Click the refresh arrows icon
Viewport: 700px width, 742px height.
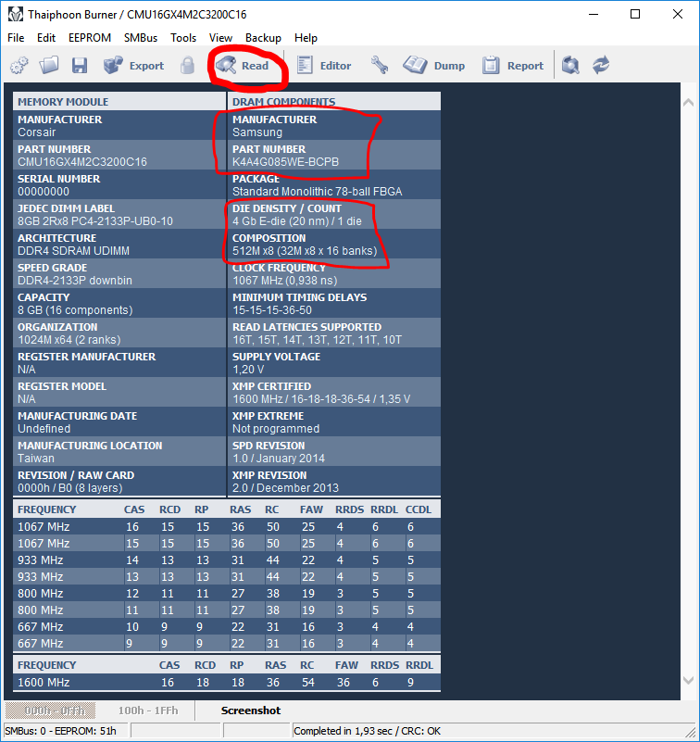601,65
